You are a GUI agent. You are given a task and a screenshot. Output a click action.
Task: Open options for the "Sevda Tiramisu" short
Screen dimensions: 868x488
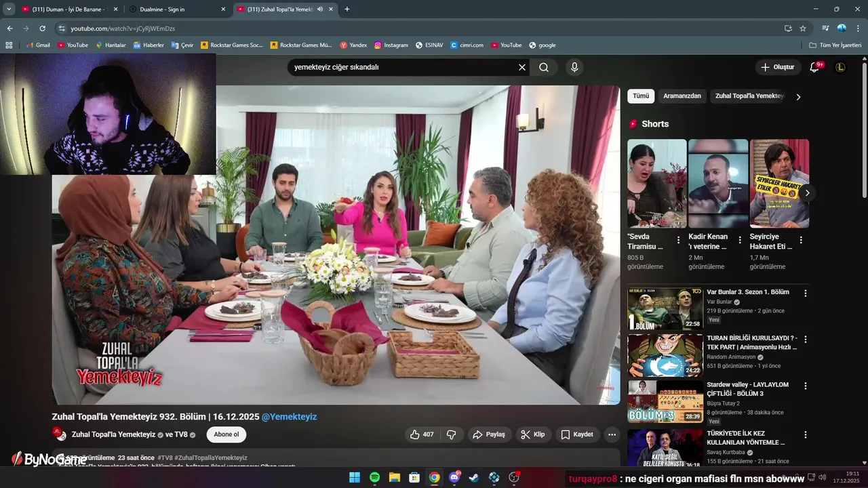tap(678, 240)
